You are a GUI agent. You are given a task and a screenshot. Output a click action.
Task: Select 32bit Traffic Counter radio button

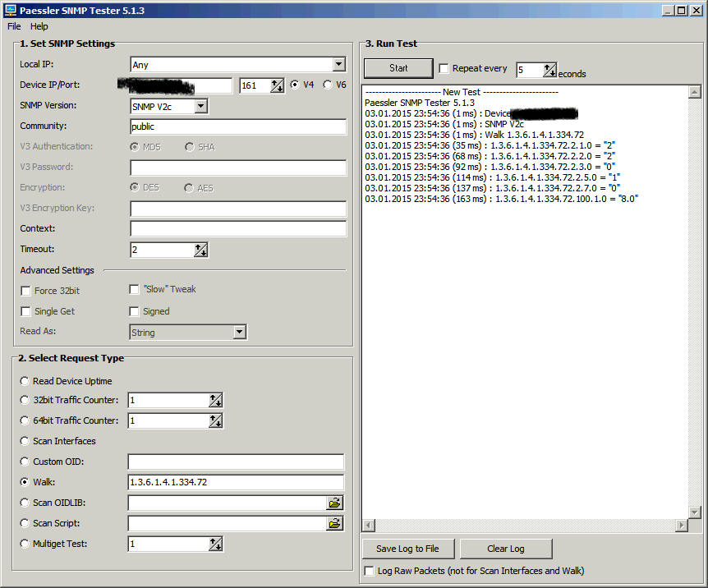(x=25, y=400)
